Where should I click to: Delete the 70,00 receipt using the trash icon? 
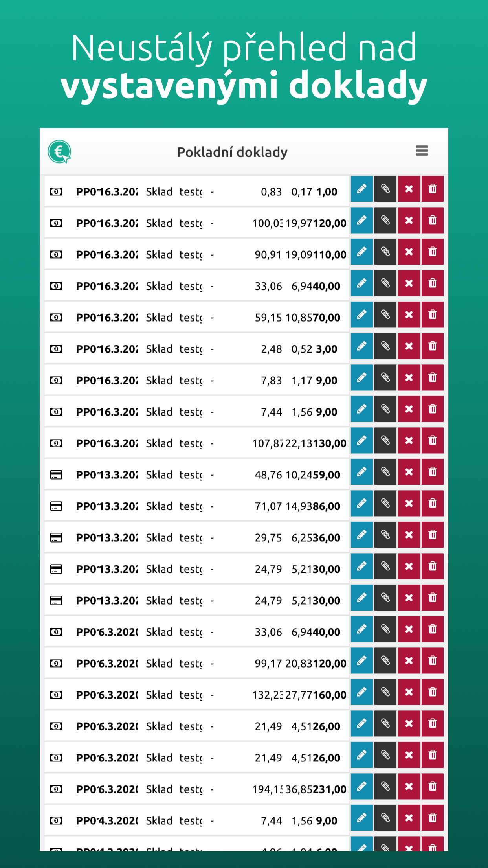(432, 315)
